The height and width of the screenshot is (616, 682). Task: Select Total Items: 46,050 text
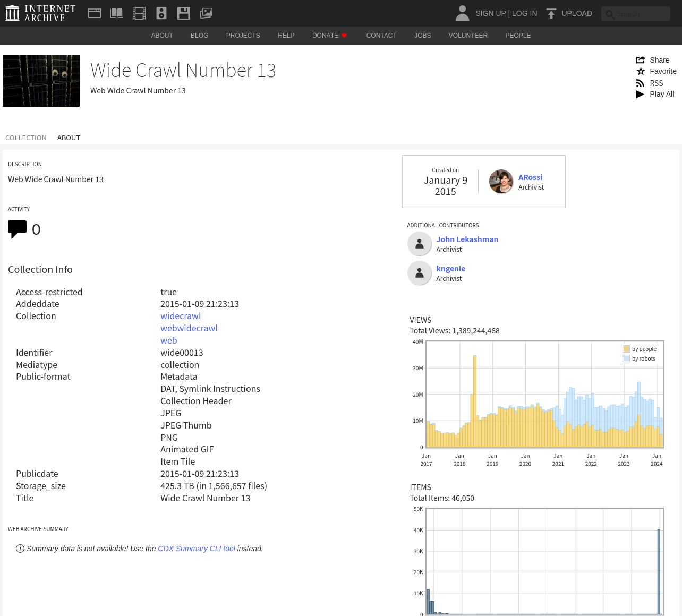[442, 498]
